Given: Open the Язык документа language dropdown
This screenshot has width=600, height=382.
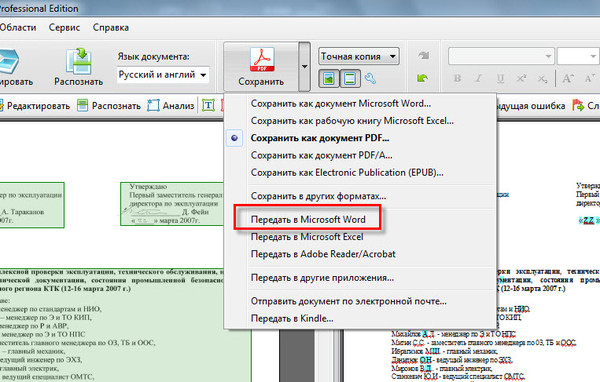Looking at the screenshot, I should coord(163,75).
